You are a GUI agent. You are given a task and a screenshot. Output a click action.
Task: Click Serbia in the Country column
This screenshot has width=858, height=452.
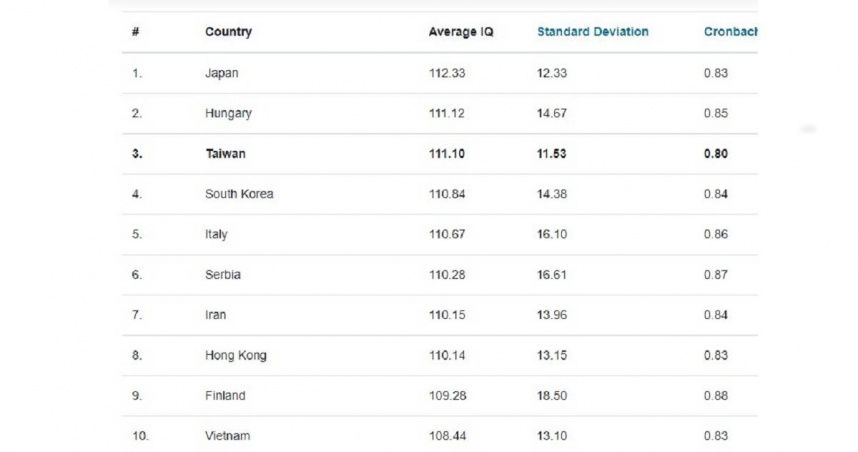(x=222, y=275)
